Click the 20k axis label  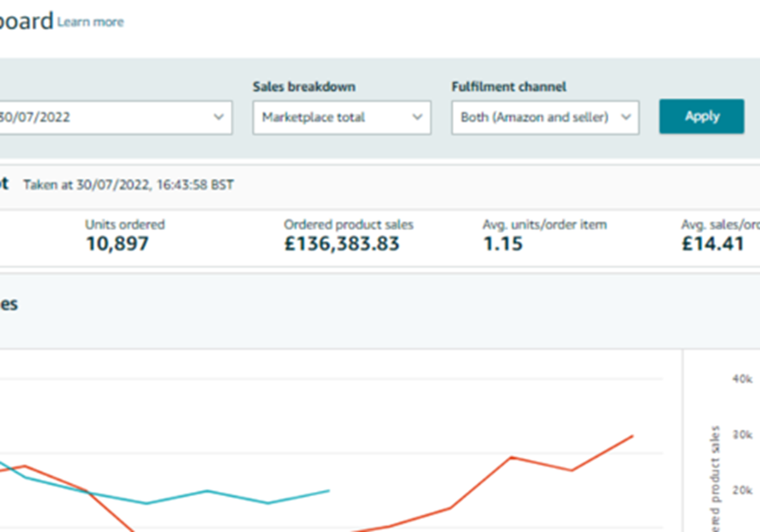coord(742,490)
